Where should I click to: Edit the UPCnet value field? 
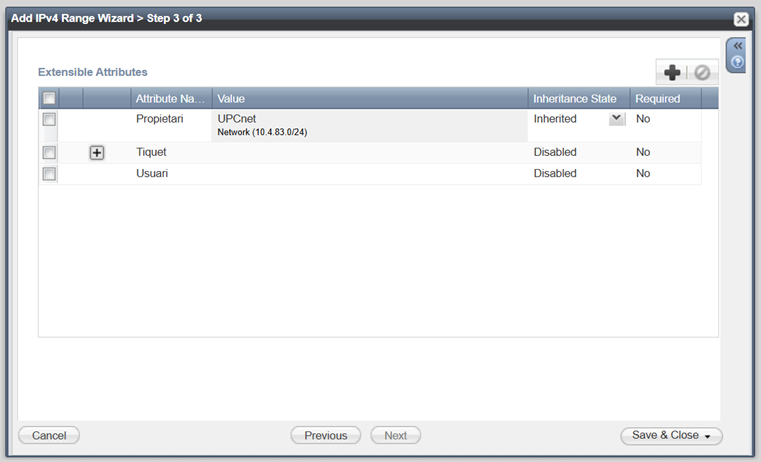coord(370,124)
